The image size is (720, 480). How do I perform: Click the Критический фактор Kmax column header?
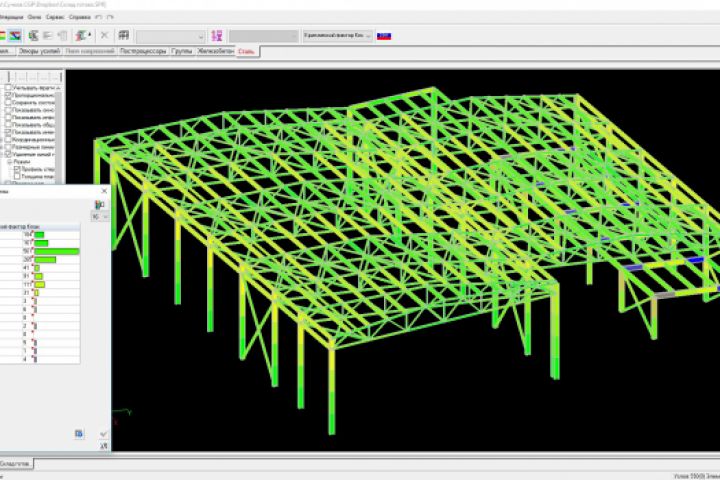[x=40, y=226]
